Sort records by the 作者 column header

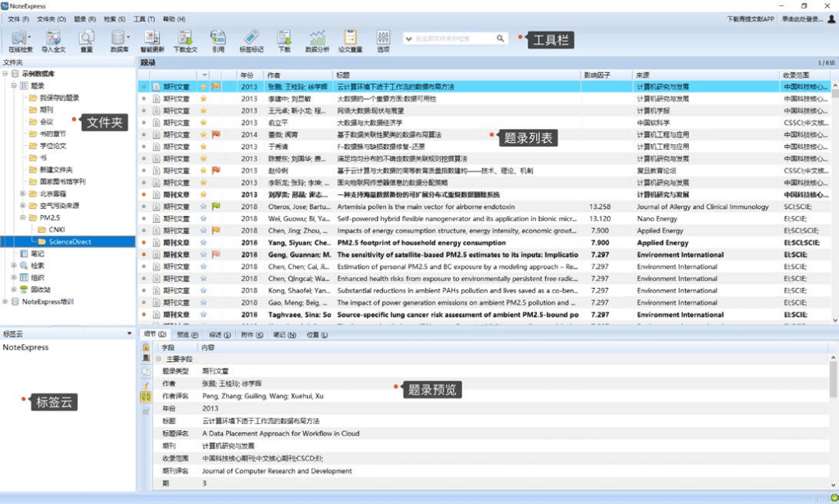pyautogui.click(x=298, y=75)
